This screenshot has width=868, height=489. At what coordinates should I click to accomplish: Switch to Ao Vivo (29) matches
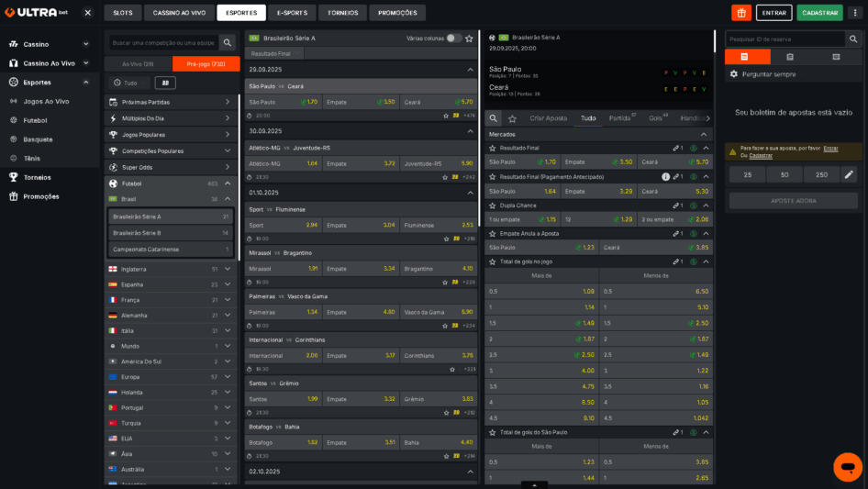coord(138,63)
